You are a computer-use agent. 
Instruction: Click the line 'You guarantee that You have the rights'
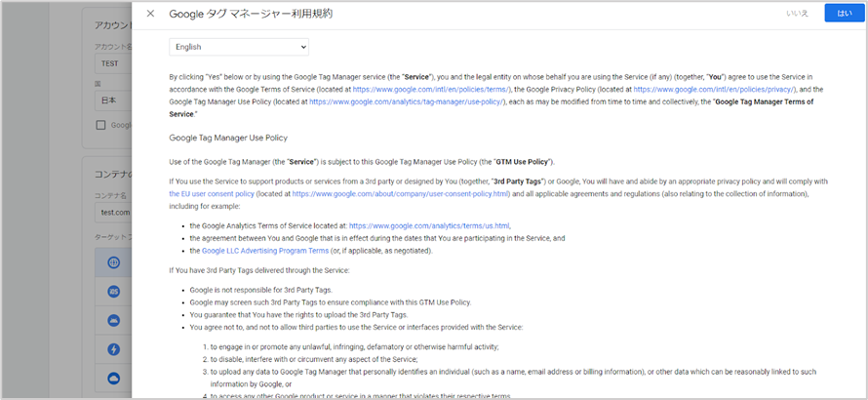tap(299, 315)
